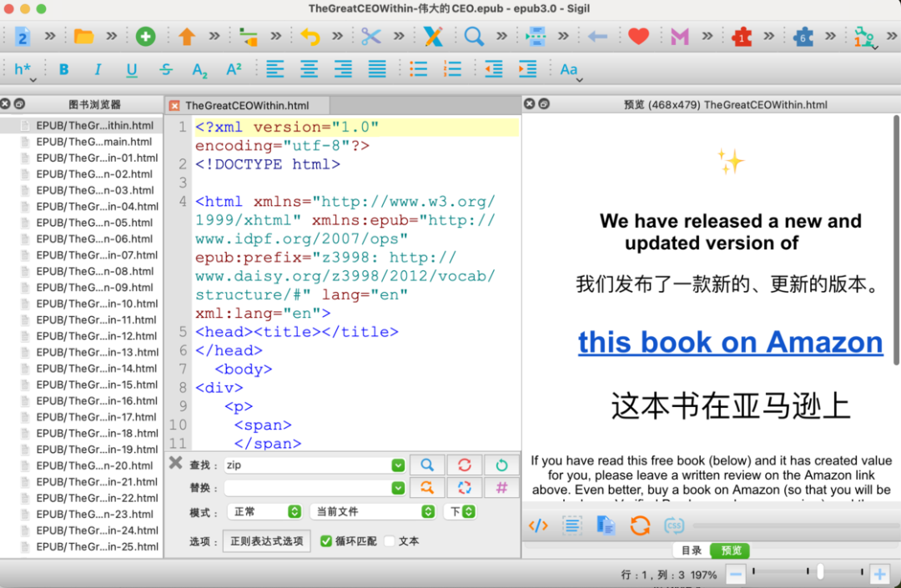Close the 图书浏览器 panel
This screenshot has height=588, width=901.
(5, 104)
